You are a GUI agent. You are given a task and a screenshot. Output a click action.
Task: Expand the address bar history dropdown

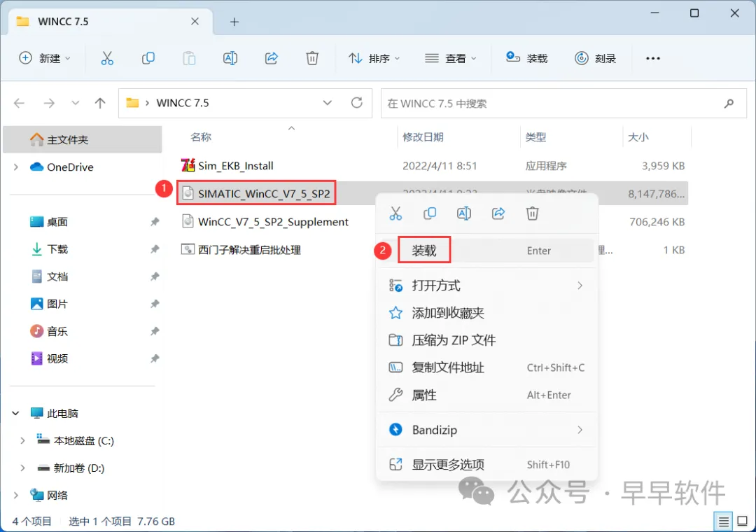click(x=328, y=103)
